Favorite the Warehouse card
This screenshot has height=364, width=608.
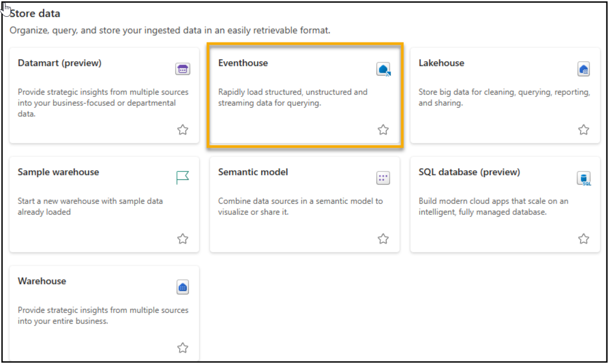(x=182, y=348)
